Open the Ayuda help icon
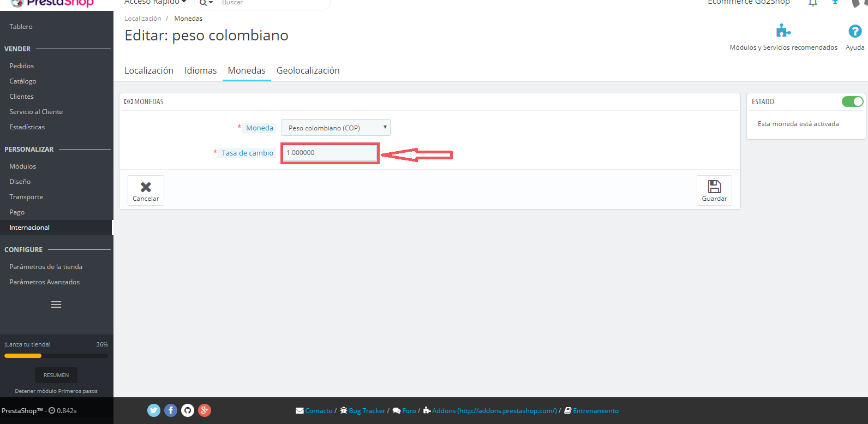The image size is (868, 424). (855, 31)
